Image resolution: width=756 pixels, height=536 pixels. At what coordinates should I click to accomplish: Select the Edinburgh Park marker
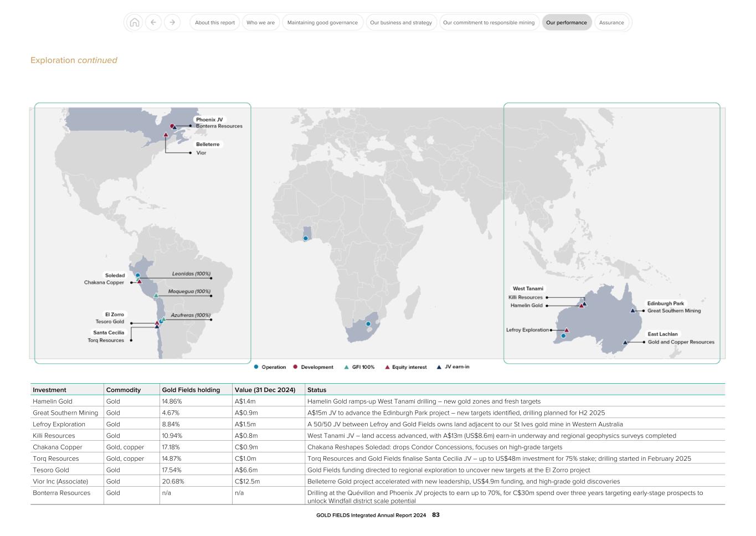[x=632, y=311]
